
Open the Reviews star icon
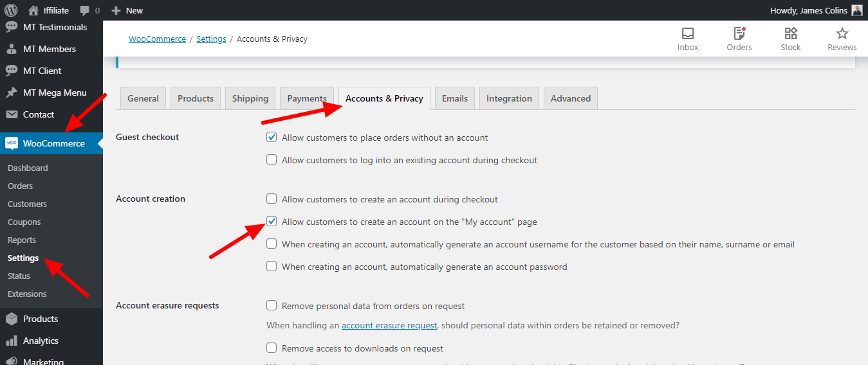coord(842,33)
